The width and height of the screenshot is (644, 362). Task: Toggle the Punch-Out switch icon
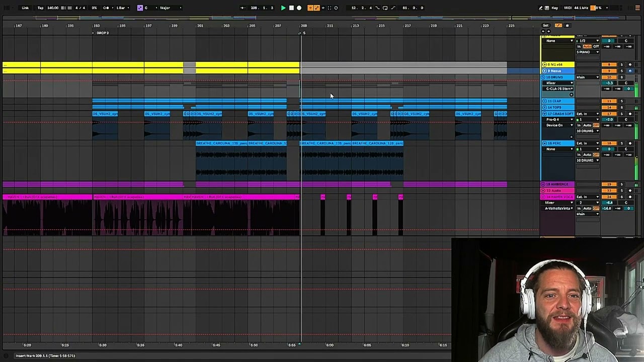tap(392, 8)
